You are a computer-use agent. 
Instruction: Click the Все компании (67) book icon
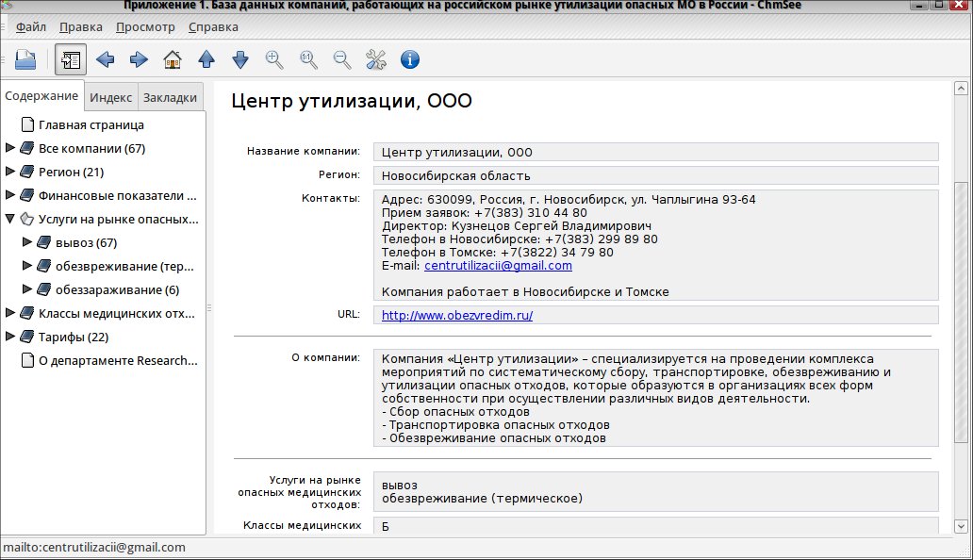click(26, 148)
